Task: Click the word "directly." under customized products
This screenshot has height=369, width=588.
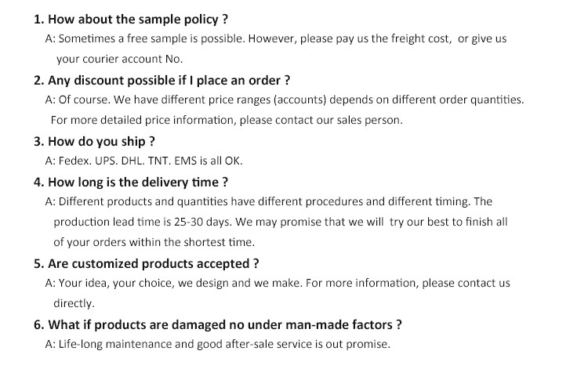Action: pos(74,302)
